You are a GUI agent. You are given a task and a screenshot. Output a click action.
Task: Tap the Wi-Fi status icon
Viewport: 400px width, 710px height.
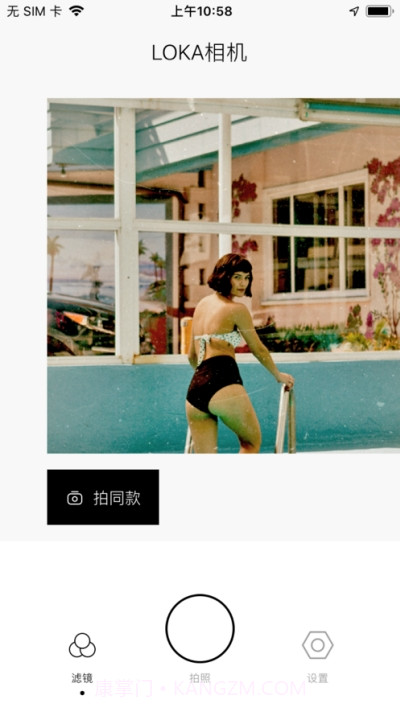77,11
